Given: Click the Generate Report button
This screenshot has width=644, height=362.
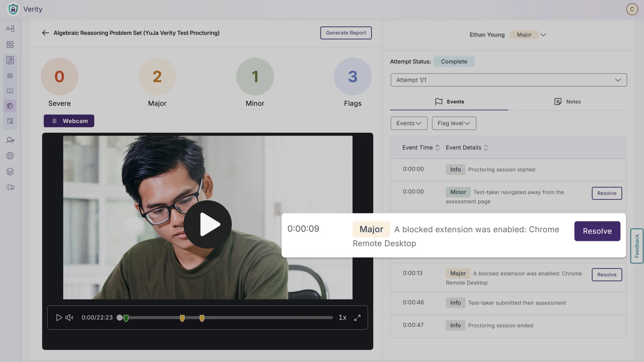Looking at the screenshot, I should click(346, 33).
